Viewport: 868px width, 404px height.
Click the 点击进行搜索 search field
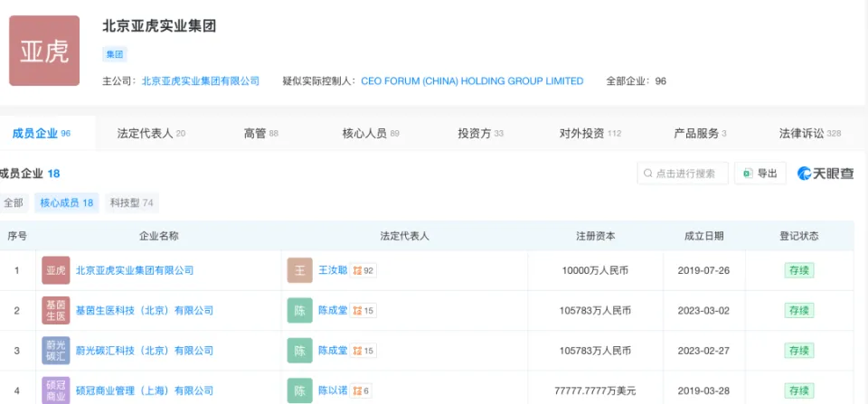pyautogui.click(x=683, y=174)
